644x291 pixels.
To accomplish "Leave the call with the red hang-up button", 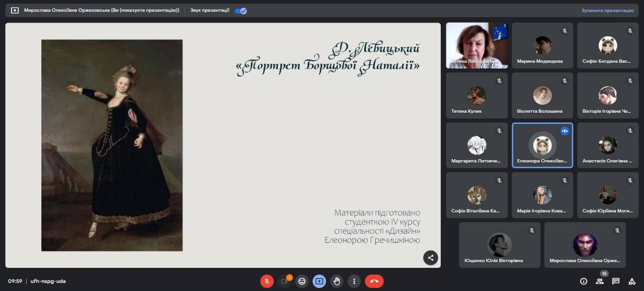I will point(374,281).
